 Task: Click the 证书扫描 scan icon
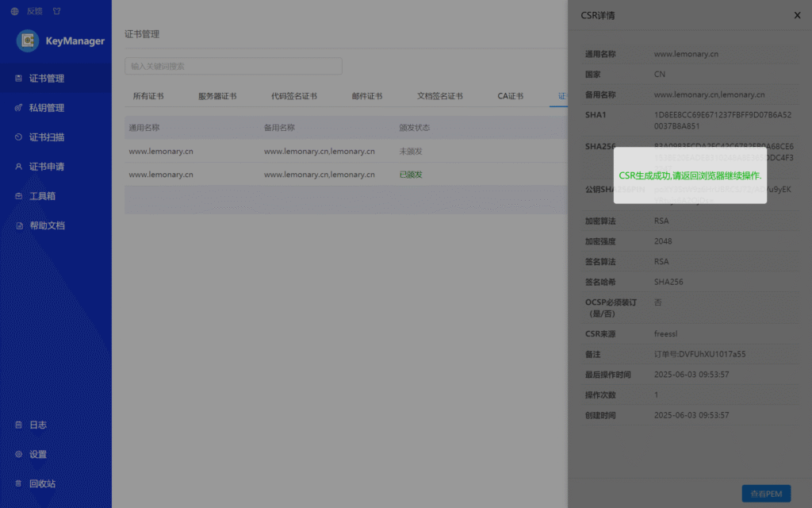coord(18,137)
